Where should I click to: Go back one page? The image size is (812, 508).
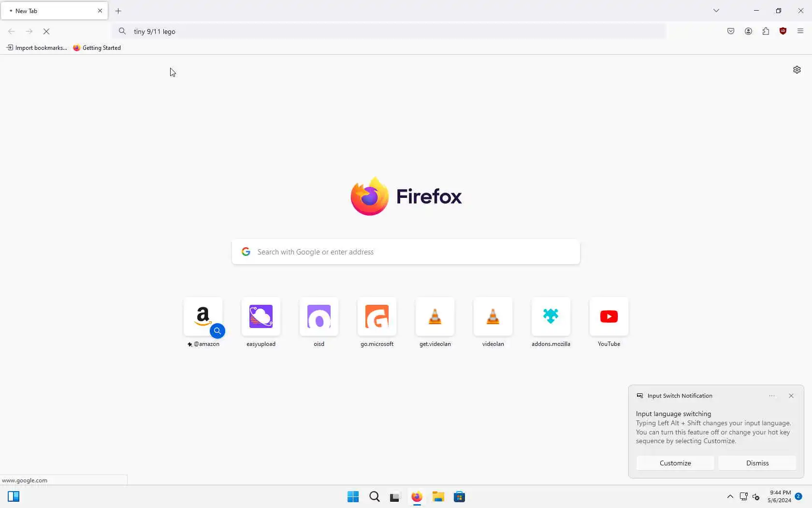(x=12, y=31)
